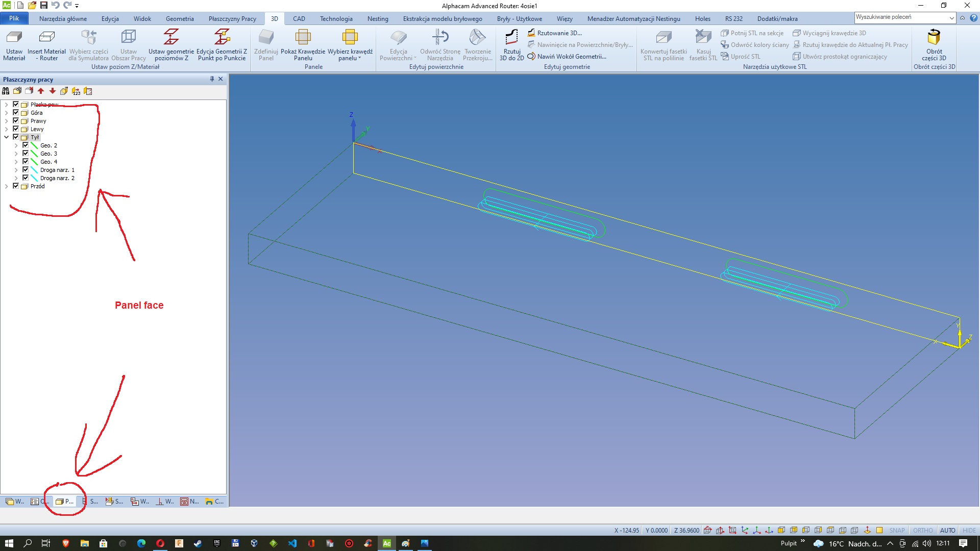
Task: Expand the Przód tree node
Action: coord(6,186)
